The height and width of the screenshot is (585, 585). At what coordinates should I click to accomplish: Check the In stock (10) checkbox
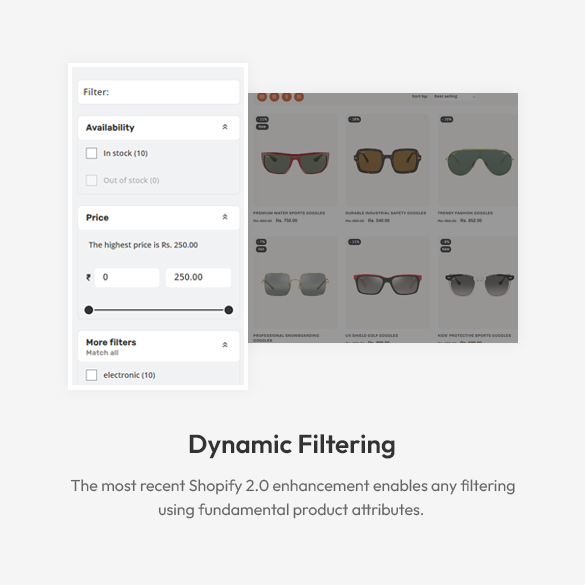[x=91, y=153]
